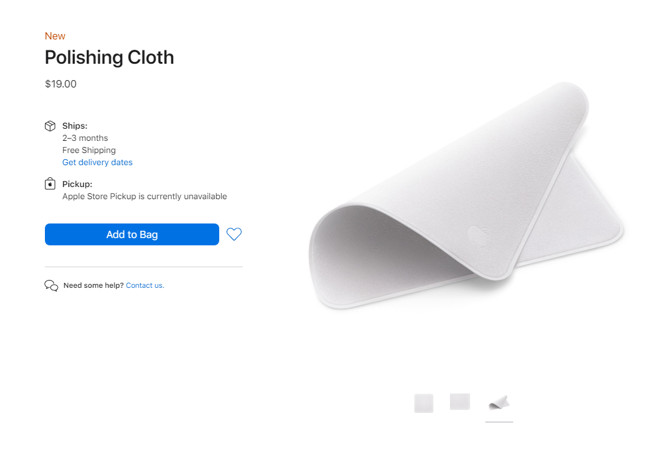The width and height of the screenshot is (650, 450).
Task: Select the second cloth thumbnail
Action: tap(460, 402)
